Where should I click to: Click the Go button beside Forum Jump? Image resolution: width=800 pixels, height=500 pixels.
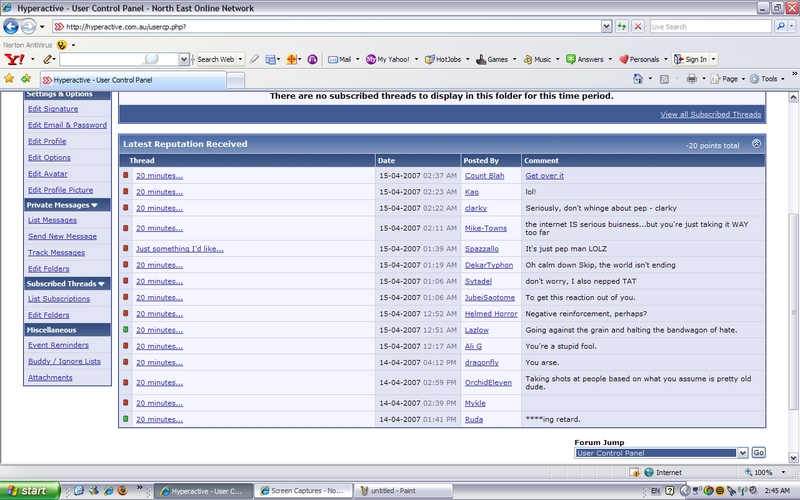click(x=758, y=452)
